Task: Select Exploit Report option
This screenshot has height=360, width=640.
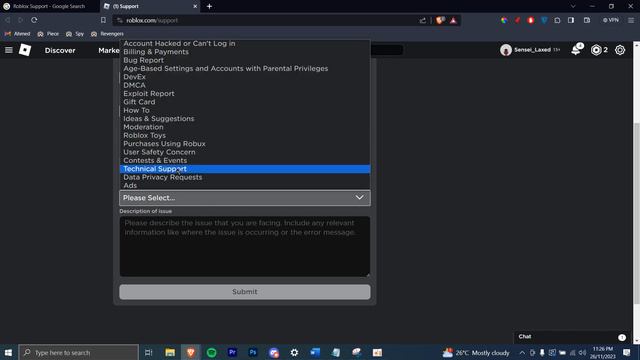Action: click(x=245, y=93)
